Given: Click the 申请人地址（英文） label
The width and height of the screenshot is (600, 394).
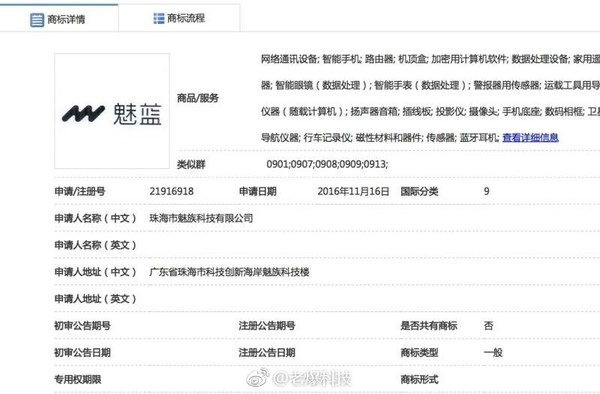Looking at the screenshot, I should (x=96, y=299).
